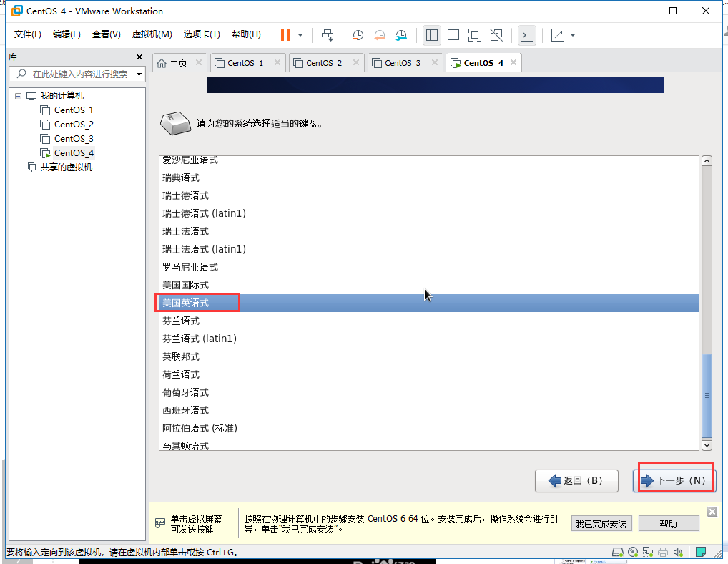This screenshot has width=728, height=564.
Task: Click the 我已完成安装 button
Action: click(601, 524)
